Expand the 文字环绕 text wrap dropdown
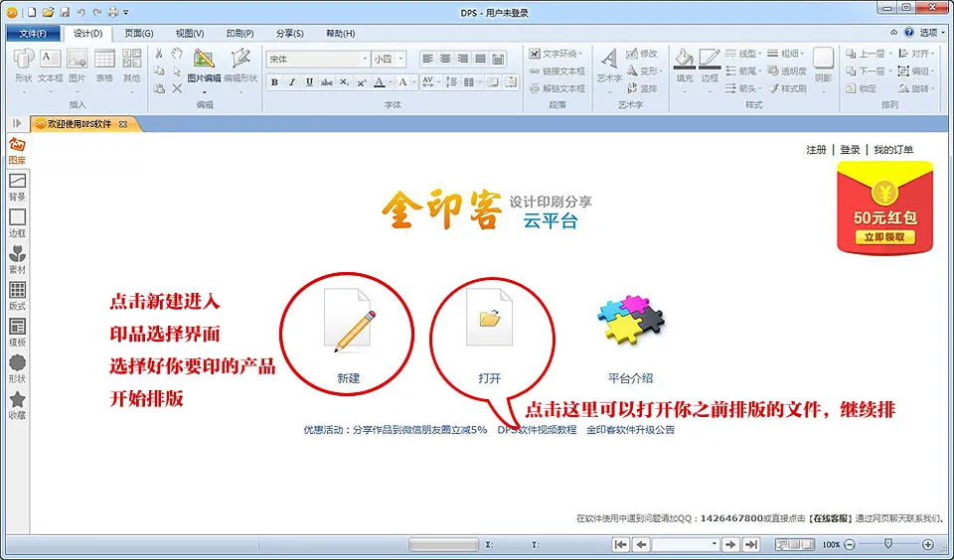This screenshot has height=560, width=954. [580, 54]
